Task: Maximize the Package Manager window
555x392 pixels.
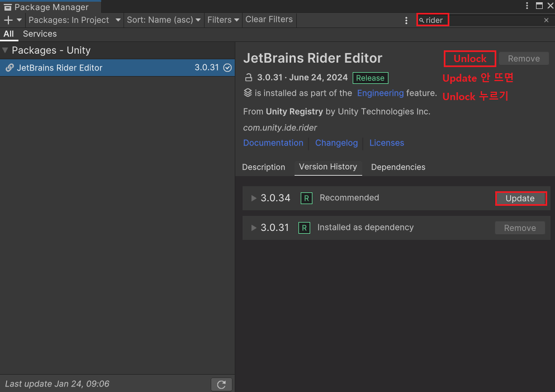Action: point(539,6)
